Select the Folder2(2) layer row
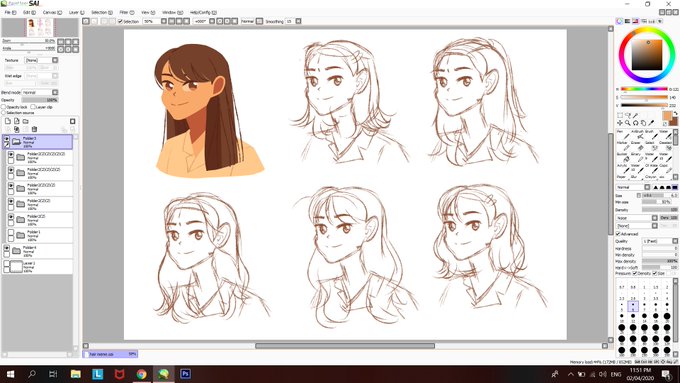The image size is (680, 383). [40, 219]
